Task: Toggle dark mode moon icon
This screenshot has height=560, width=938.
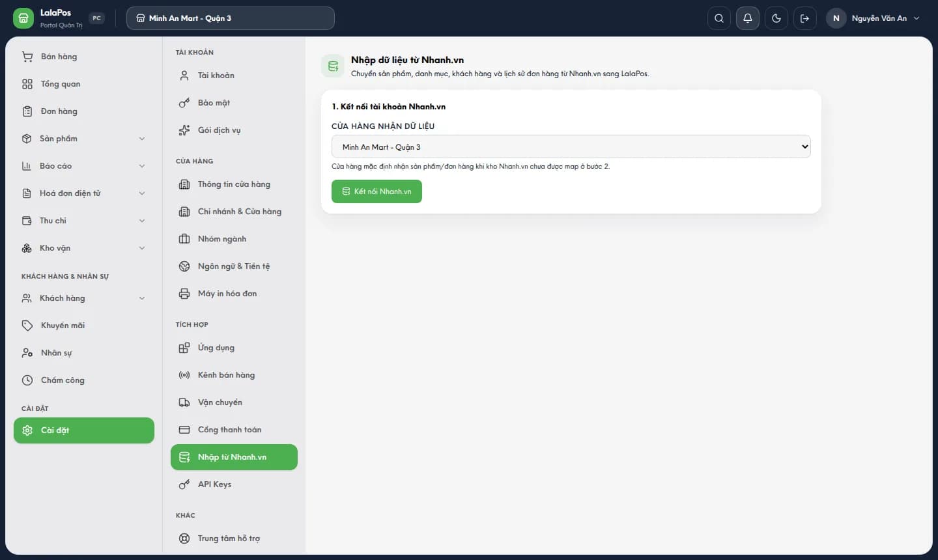Action: [x=776, y=18]
